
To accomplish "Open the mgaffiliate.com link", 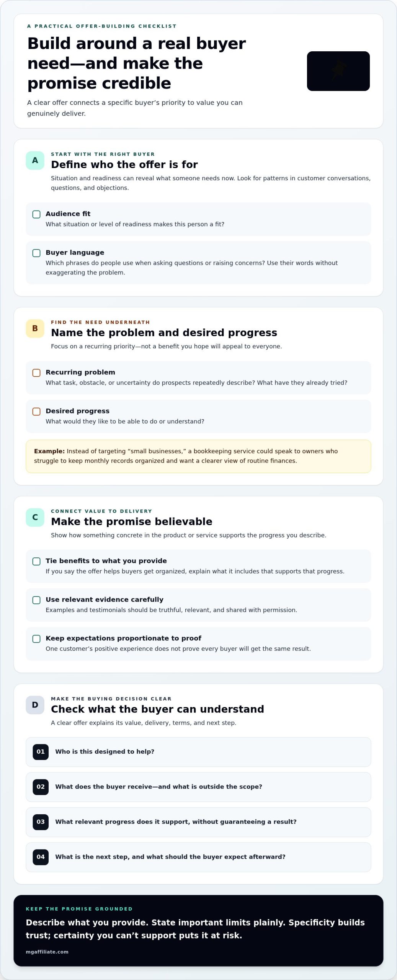I will (47, 952).
